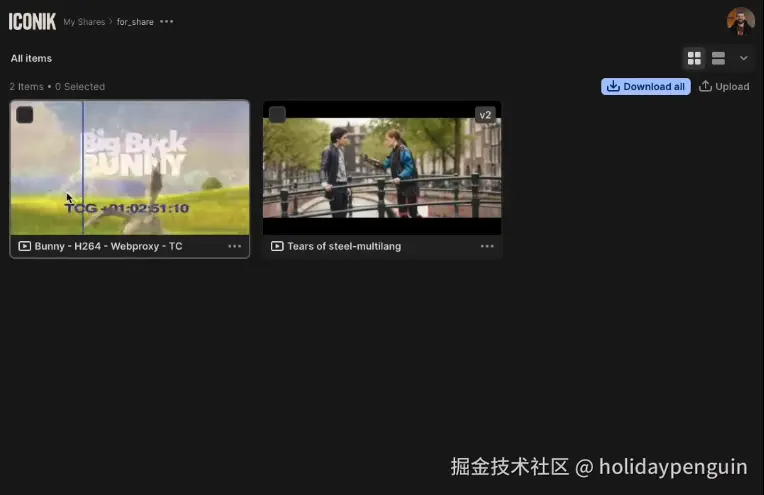Open for_share breadcrumb folder
Viewport: 764px width, 495px height.
pyautogui.click(x=135, y=22)
